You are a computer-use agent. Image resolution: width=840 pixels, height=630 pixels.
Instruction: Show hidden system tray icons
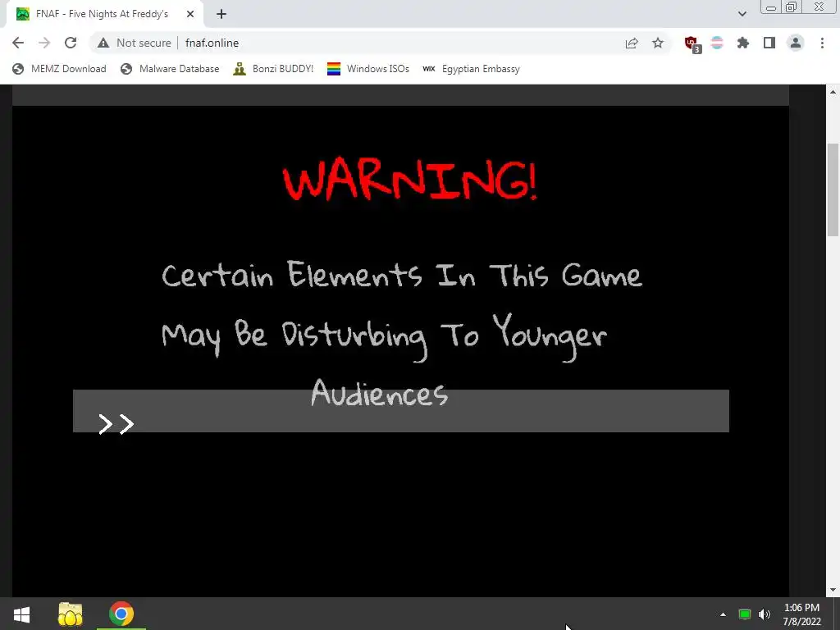click(723, 614)
